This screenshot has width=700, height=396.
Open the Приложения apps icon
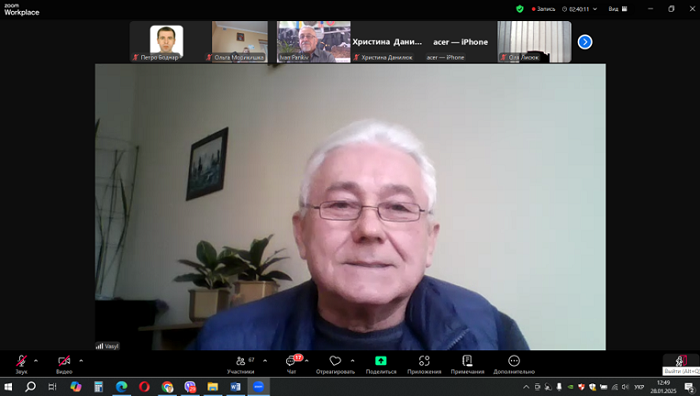424,364
